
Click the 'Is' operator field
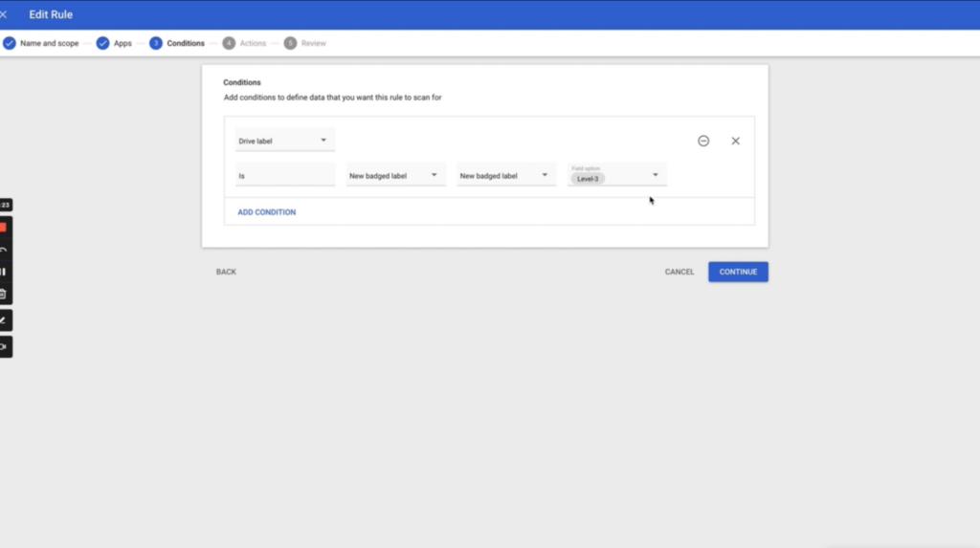point(284,176)
